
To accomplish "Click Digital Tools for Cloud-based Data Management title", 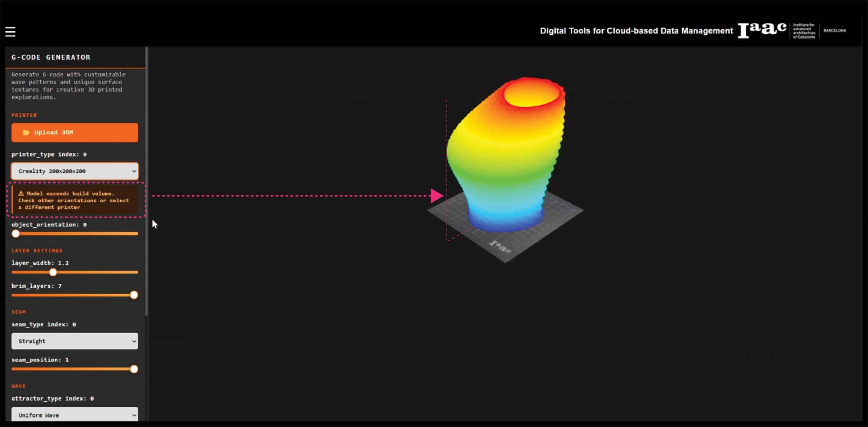I will (636, 31).
